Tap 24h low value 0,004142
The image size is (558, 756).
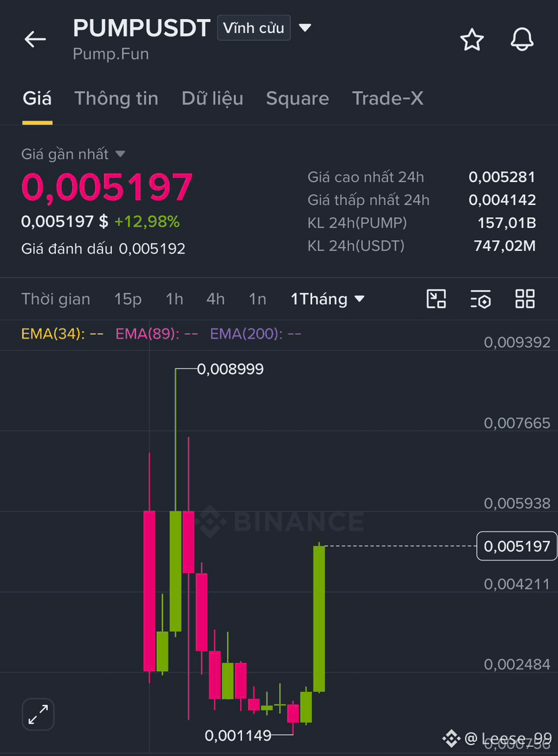click(x=501, y=200)
